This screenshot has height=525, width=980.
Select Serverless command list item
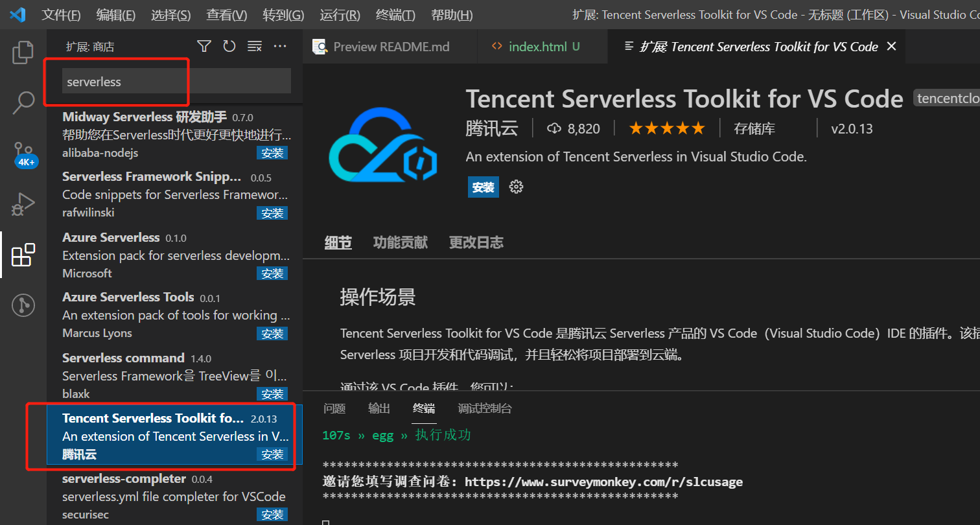click(175, 375)
